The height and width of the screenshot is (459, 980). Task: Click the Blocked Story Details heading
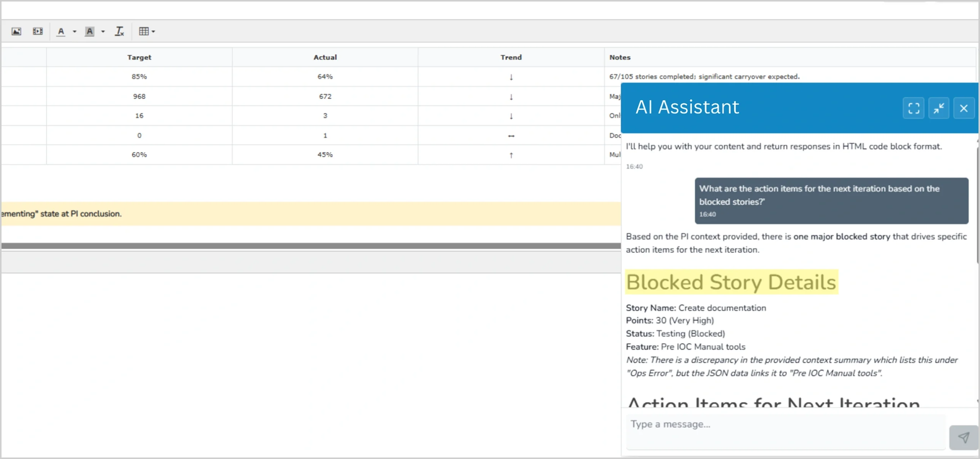coord(731,282)
